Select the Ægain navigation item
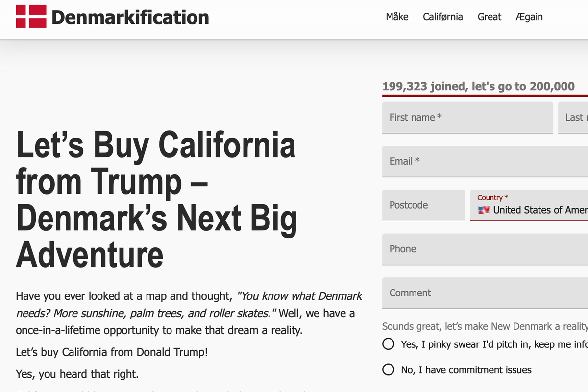The height and width of the screenshot is (392, 588). 529,17
